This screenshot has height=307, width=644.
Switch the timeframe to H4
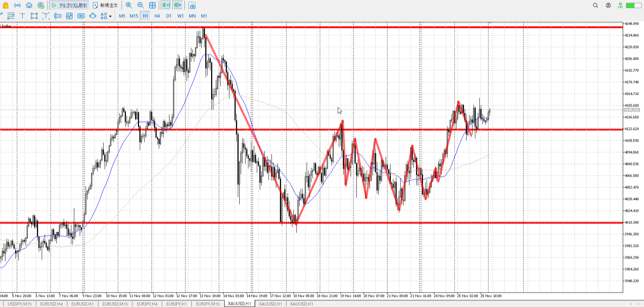(157, 16)
